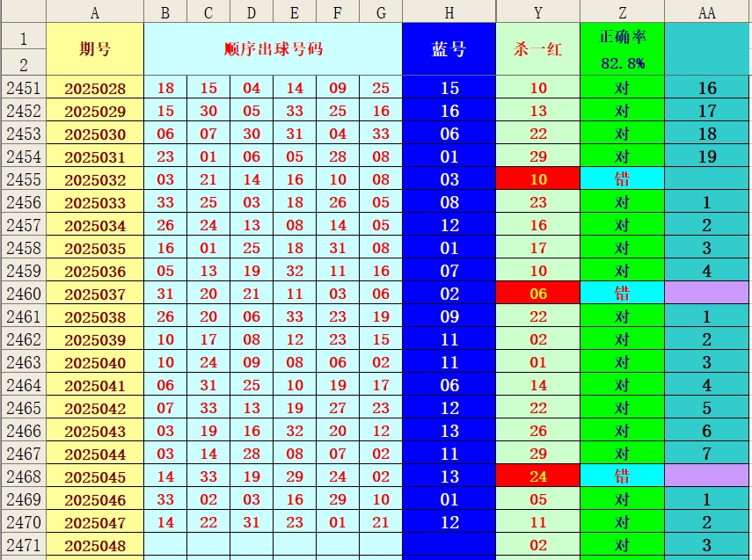Select issue cell 2025044

coord(95,454)
